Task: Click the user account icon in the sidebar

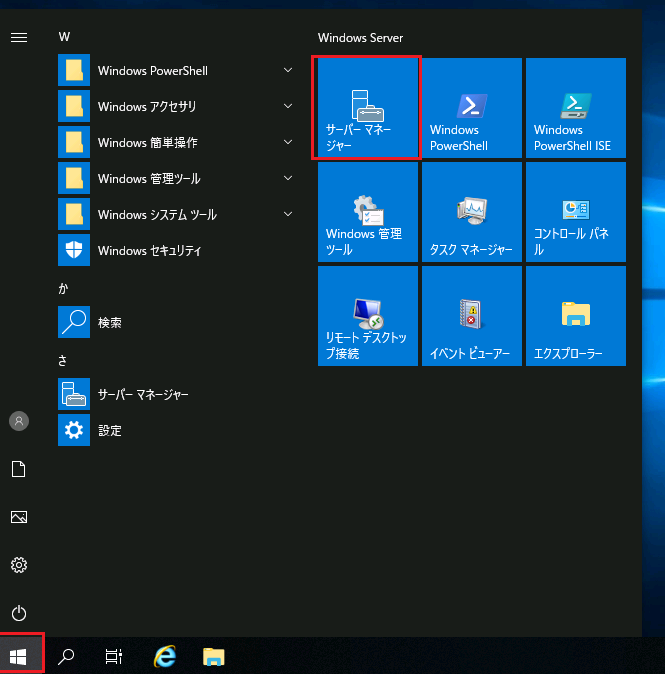Action: (18, 421)
